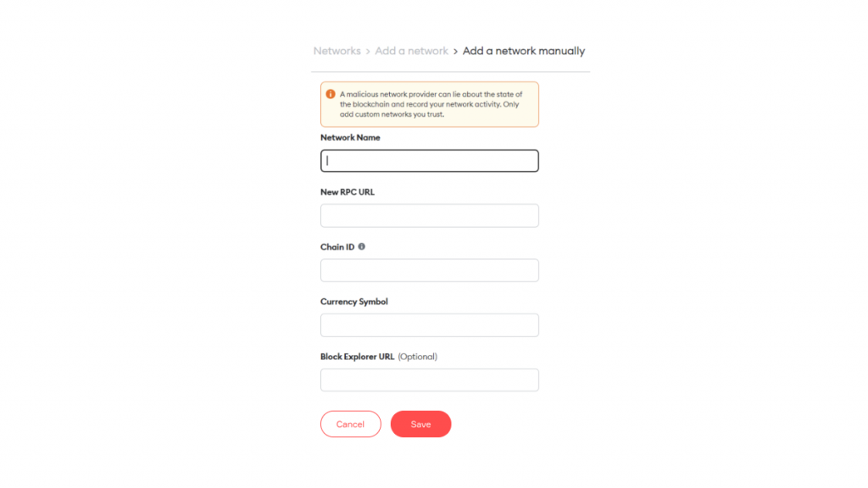Click into the New RPC URL field

pyautogui.click(x=430, y=215)
